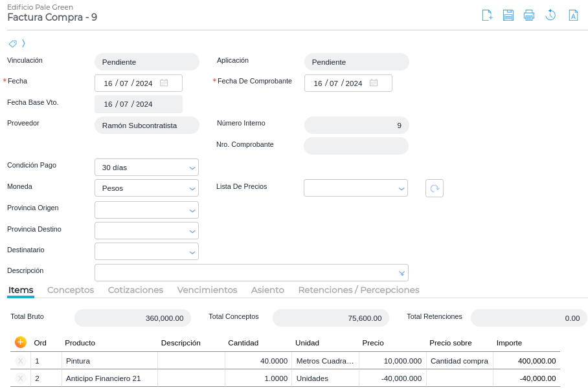This screenshot has width=588, height=392.
Task: Click the document icon with letter A
Action: tap(573, 16)
